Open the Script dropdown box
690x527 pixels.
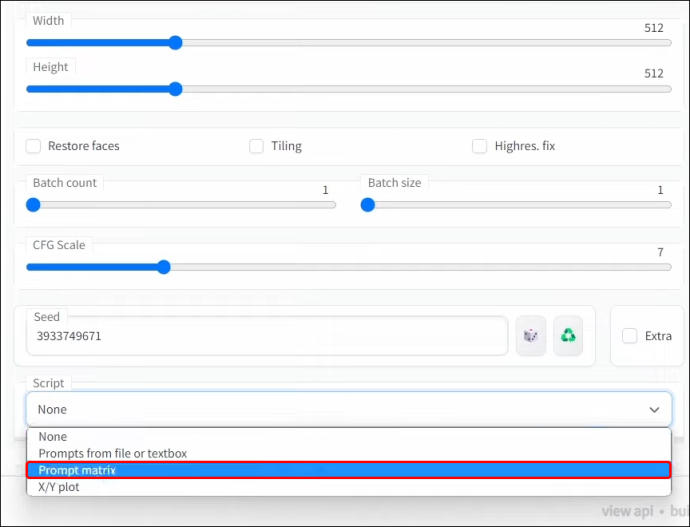coord(349,410)
